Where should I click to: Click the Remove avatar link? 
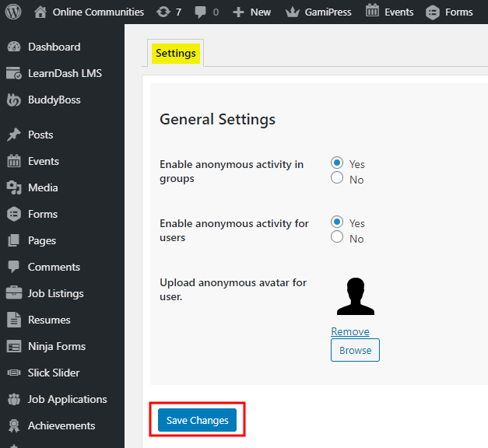(350, 331)
